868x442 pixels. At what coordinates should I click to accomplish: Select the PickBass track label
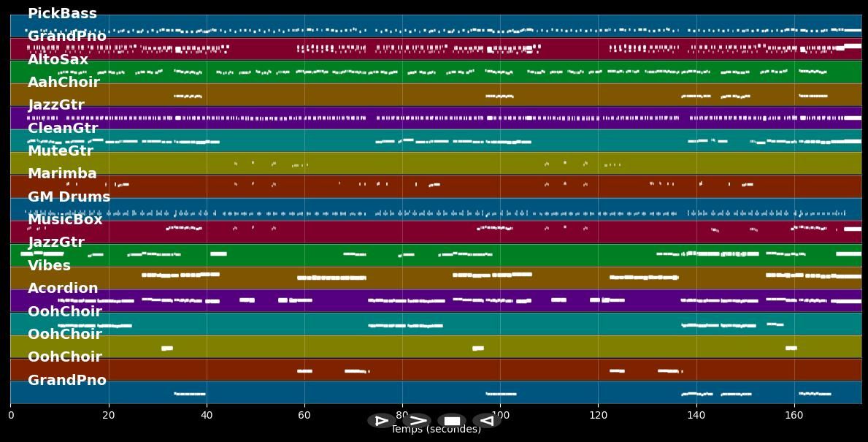click(x=62, y=14)
